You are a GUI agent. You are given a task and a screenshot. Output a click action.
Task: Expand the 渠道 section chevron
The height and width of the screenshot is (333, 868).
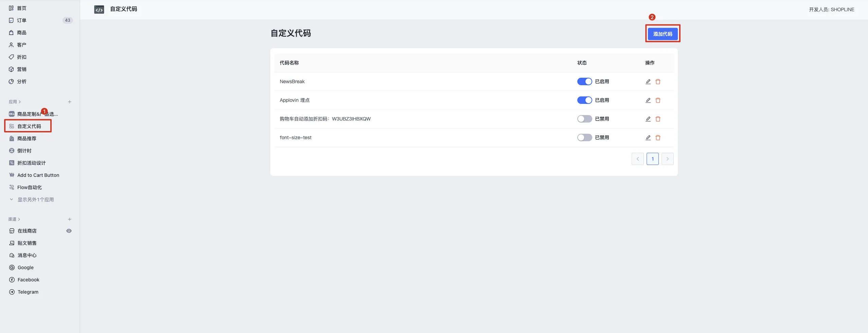click(19, 219)
